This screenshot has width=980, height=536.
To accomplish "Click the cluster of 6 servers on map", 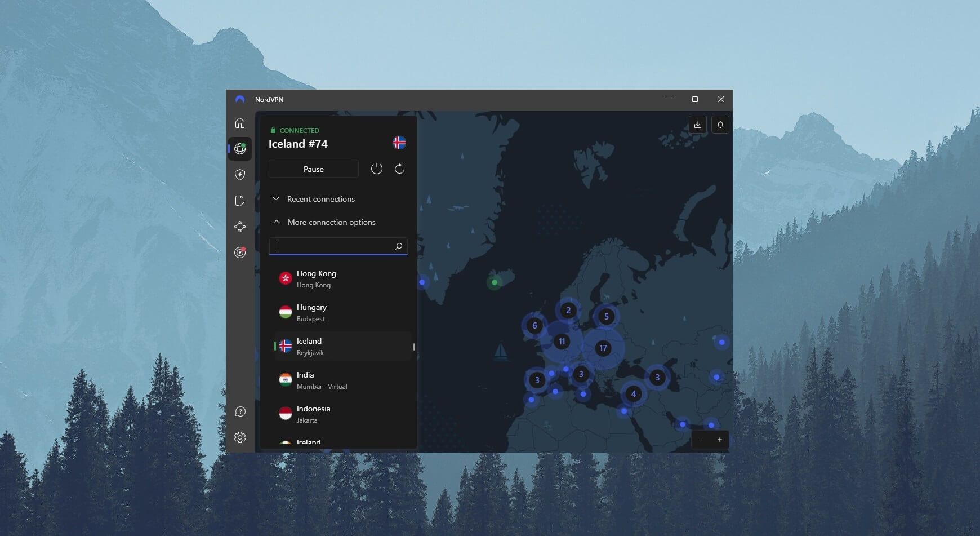I will tap(534, 325).
